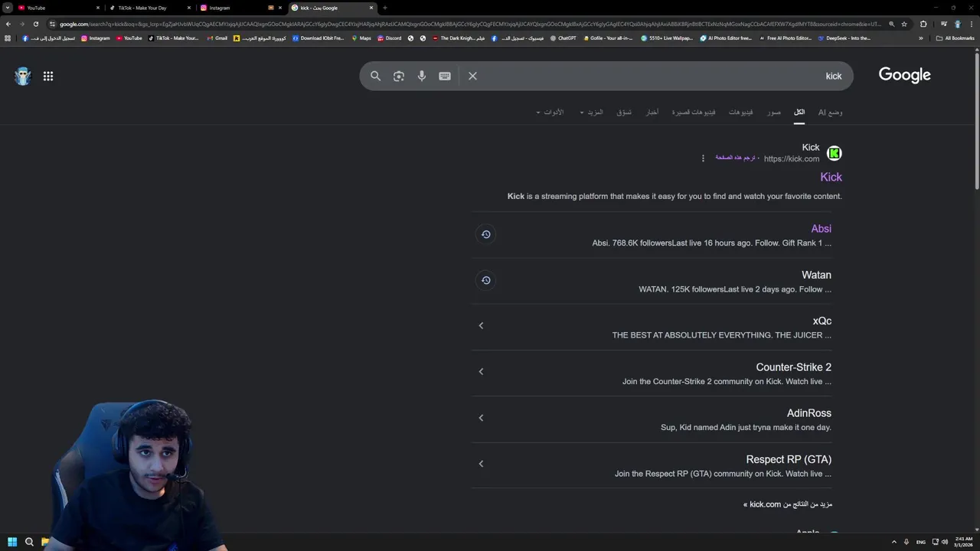This screenshot has height=551, width=980.
Task: Click more results from kick.com link
Action: (788, 504)
